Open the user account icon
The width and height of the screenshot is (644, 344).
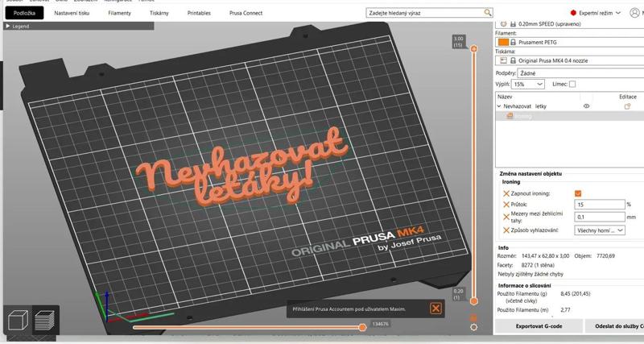click(x=634, y=13)
